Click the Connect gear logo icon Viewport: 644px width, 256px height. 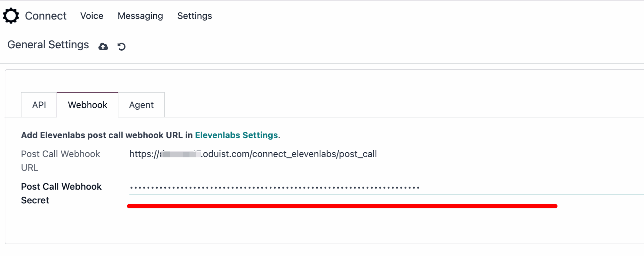point(11,15)
